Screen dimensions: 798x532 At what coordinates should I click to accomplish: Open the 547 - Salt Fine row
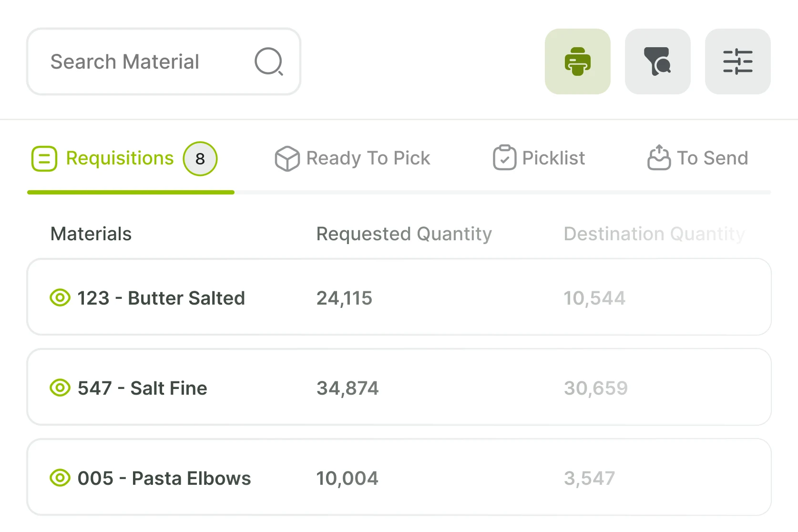tap(399, 387)
